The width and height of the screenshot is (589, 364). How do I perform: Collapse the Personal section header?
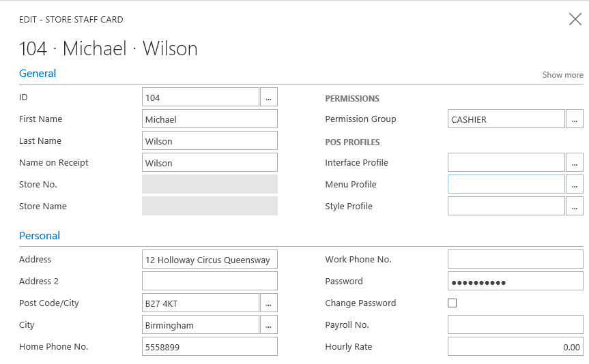(40, 236)
